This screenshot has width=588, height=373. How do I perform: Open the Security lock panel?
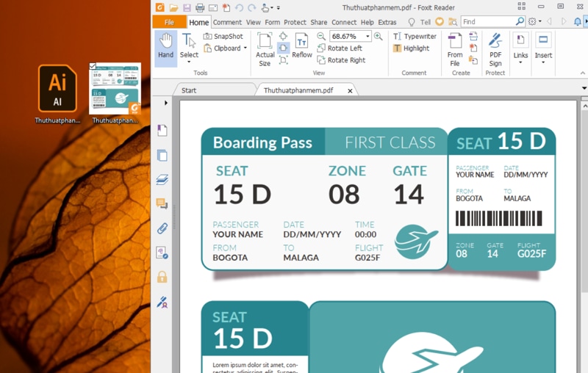tap(162, 277)
